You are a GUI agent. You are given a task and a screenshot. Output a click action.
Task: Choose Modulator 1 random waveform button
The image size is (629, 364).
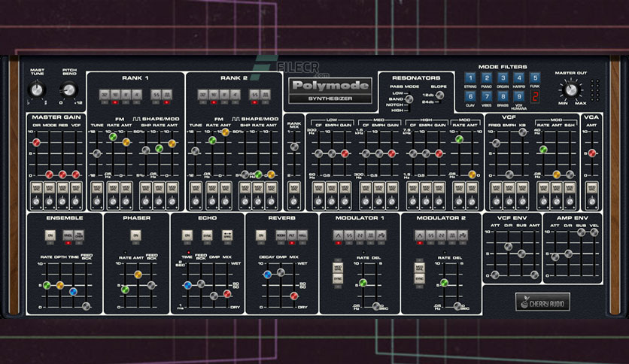click(381, 235)
